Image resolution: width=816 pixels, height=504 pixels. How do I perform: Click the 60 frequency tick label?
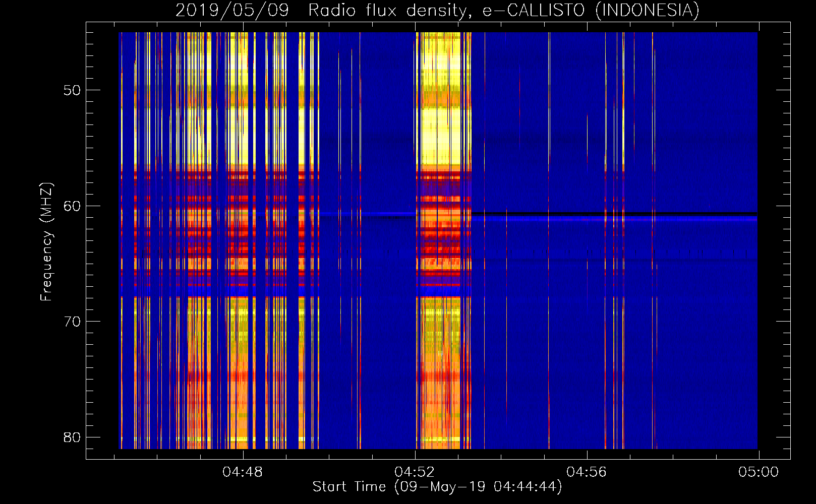tap(72, 206)
